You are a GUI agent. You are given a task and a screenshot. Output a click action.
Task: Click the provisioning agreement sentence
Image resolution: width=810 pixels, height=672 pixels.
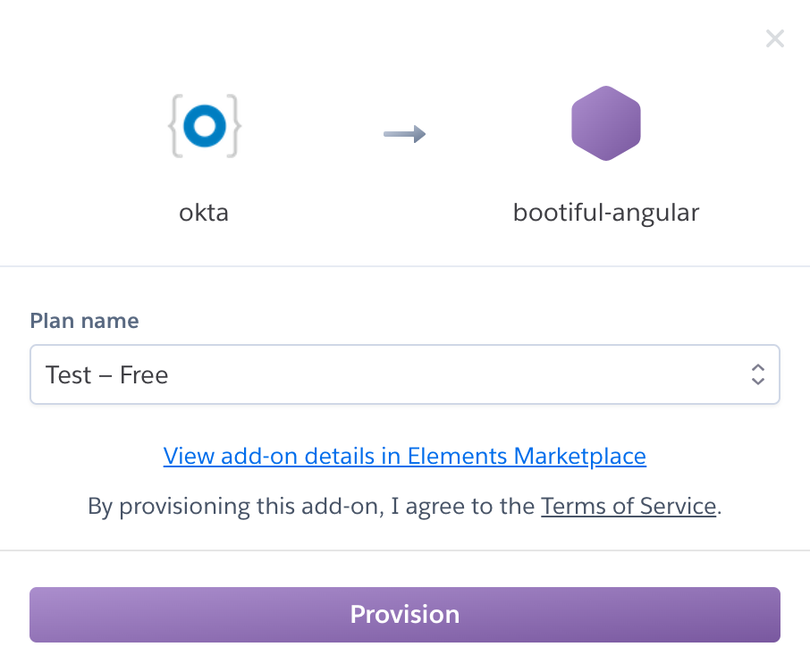tap(405, 506)
